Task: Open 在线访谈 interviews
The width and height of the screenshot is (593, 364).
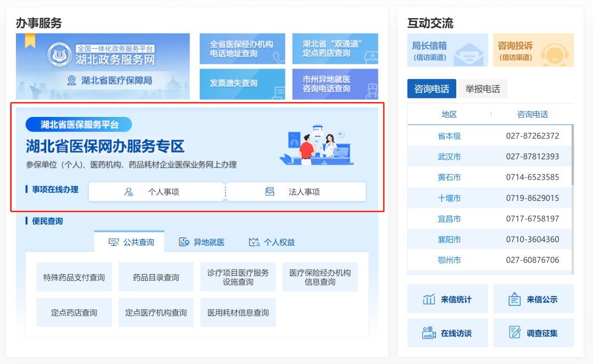Action: pos(448,333)
